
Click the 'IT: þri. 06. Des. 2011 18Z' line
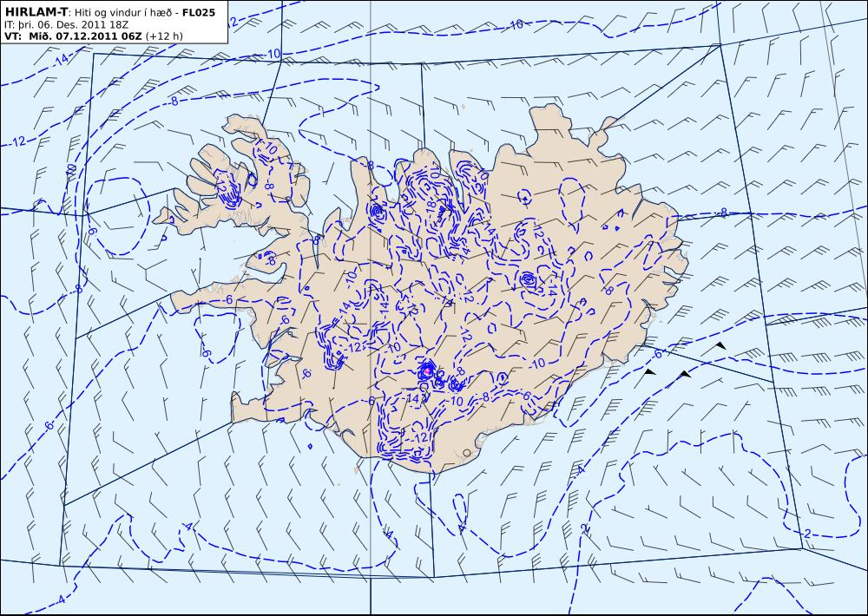66,25
